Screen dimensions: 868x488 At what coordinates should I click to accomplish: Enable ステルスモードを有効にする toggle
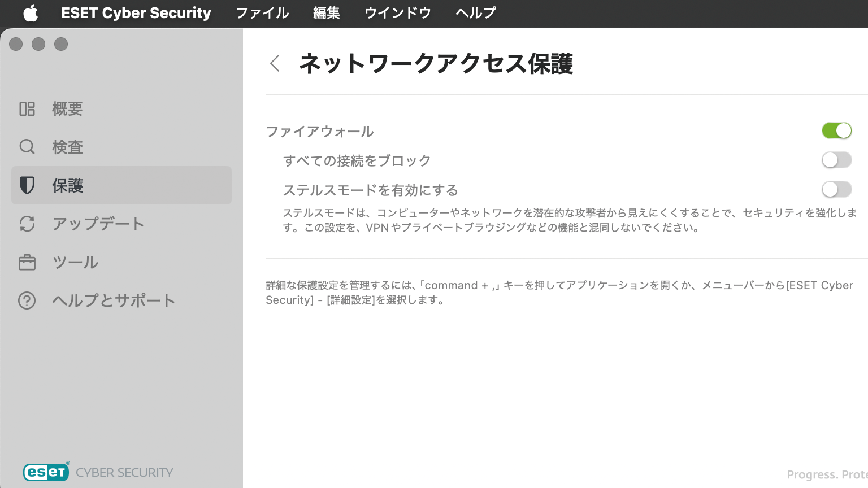tap(837, 189)
